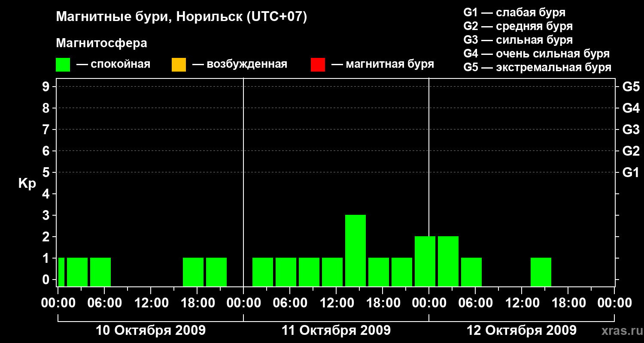Image resolution: width=644 pixels, height=343 pixels.
Task: Click the '— магнитная буря' legend label
Action: (383, 65)
